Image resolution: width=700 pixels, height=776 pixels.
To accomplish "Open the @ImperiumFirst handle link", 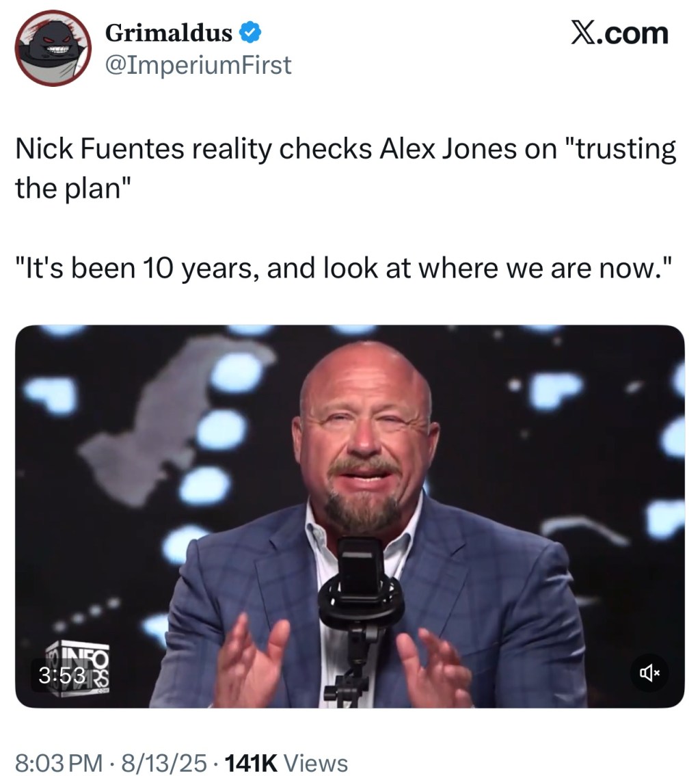I will click(x=198, y=65).
